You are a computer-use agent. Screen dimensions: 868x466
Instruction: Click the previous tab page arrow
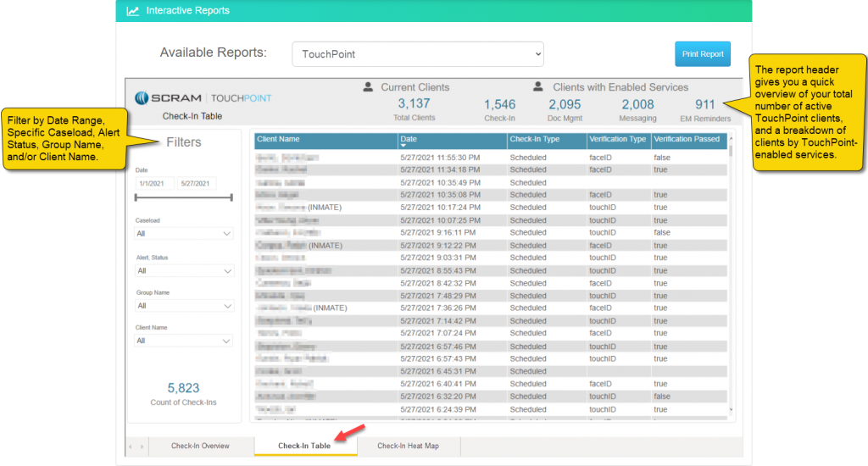click(x=131, y=446)
